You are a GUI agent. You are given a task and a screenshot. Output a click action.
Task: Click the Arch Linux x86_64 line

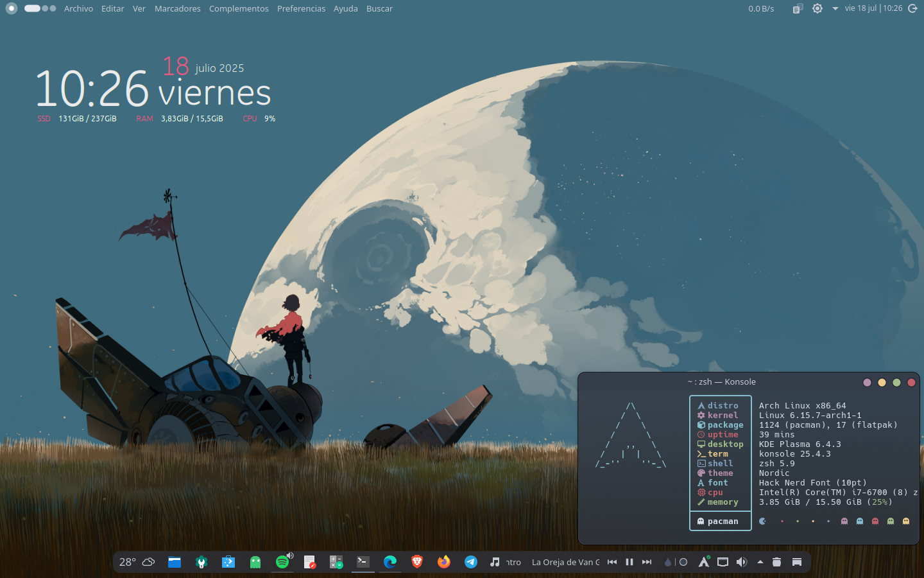(803, 406)
